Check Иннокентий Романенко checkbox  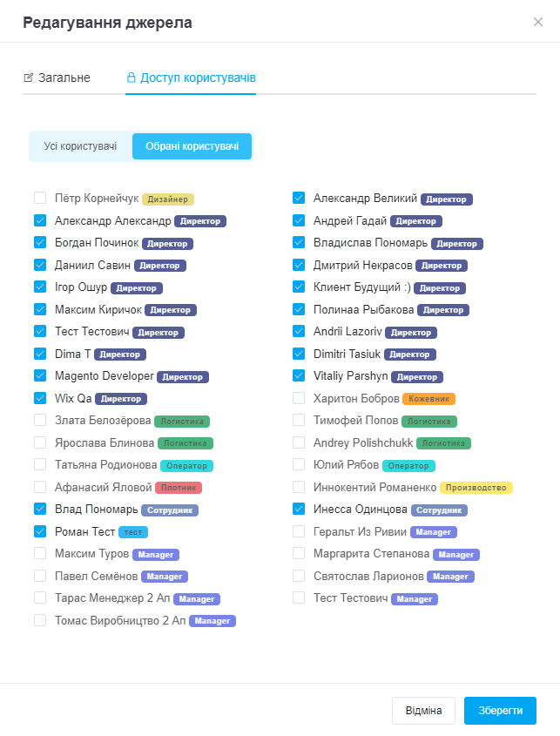299,487
